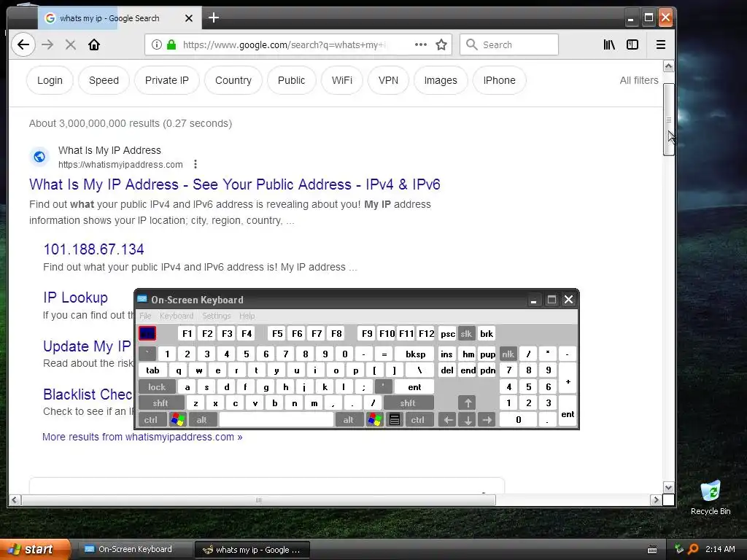Click the tab key on on-screen keyboard
This screenshot has width=747, height=560.
153,370
